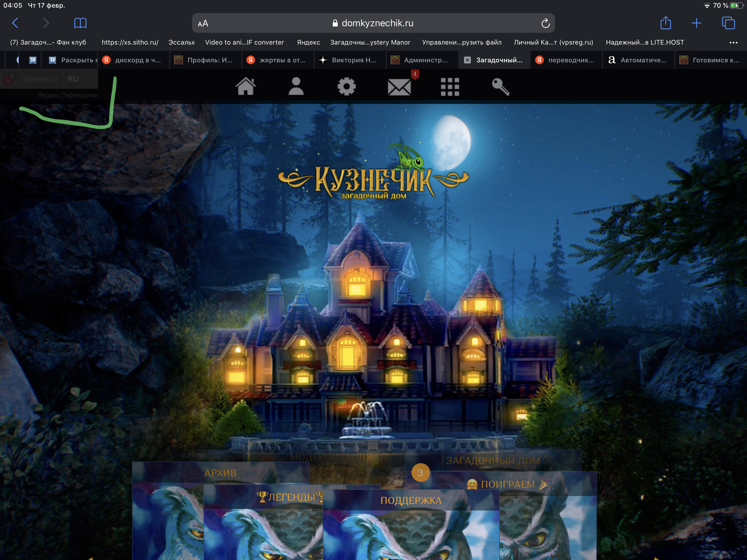The image size is (747, 560).
Task: Open Загадочны...ystery Manor bookmark
Action: pyautogui.click(x=370, y=43)
